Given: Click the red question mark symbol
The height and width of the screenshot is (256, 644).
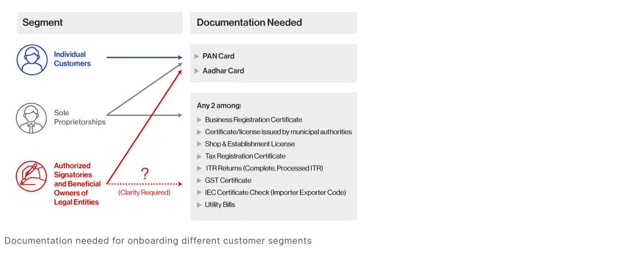Looking at the screenshot, I should pos(145,174).
